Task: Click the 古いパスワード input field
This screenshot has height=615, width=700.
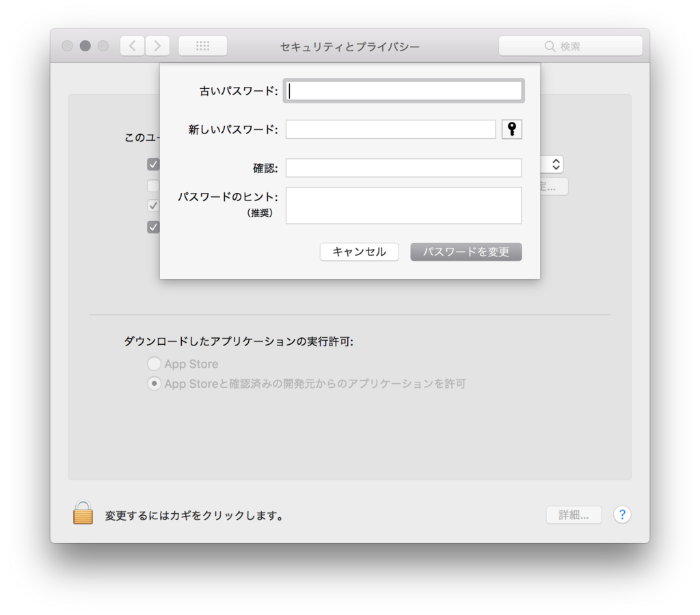Action: tap(403, 90)
